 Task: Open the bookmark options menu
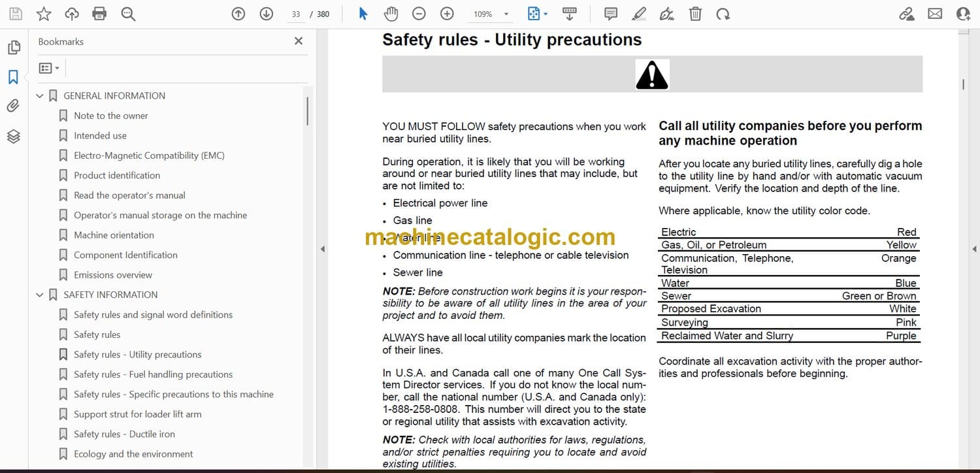tap(49, 68)
